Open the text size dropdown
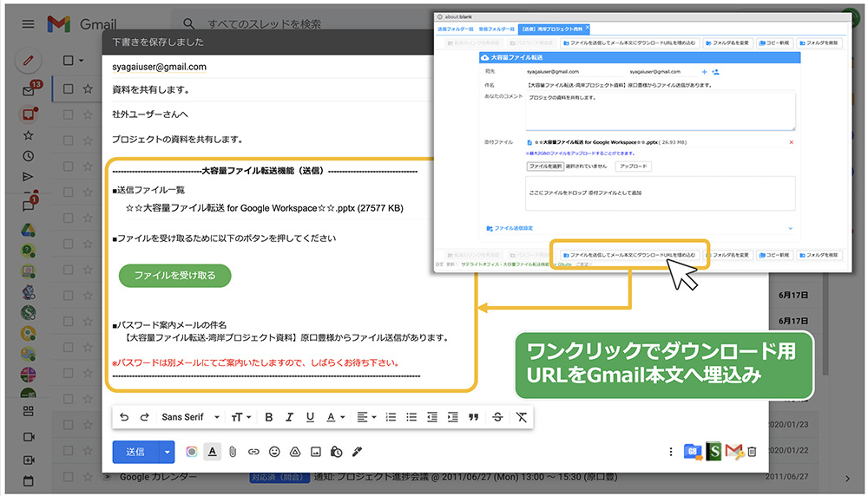This screenshot has width=868, height=496. 240,417
